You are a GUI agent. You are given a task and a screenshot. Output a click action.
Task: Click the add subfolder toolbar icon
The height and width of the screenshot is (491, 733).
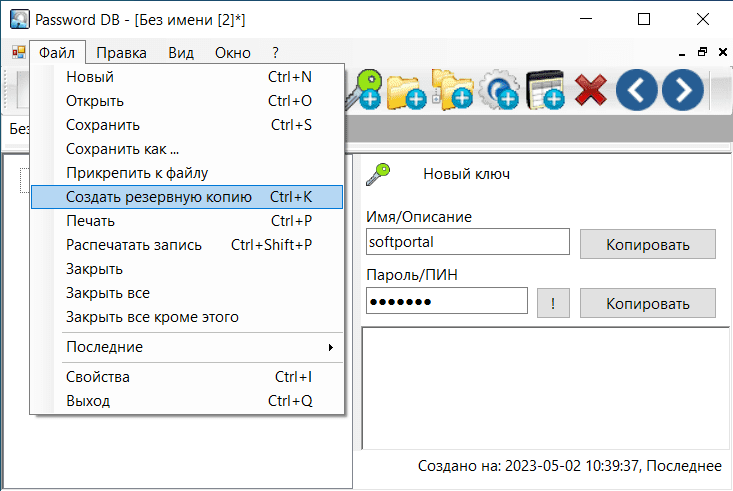click(451, 91)
